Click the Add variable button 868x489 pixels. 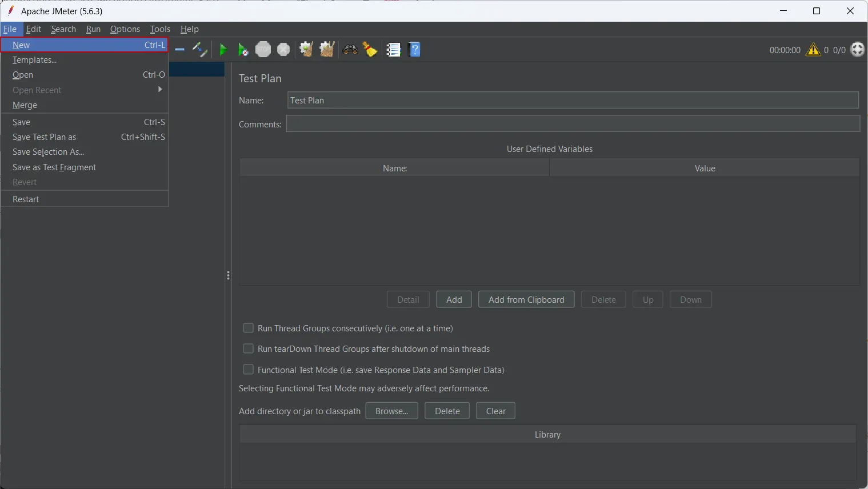[x=454, y=299]
